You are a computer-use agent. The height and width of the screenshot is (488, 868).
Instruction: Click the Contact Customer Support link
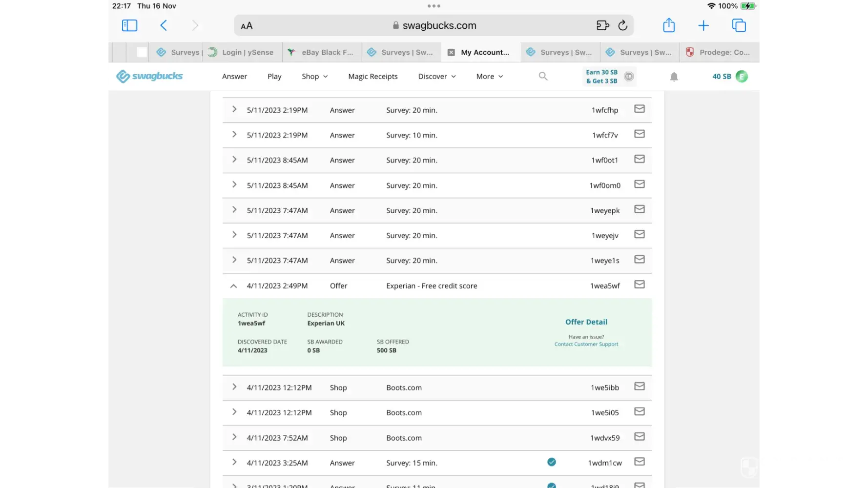click(586, 344)
